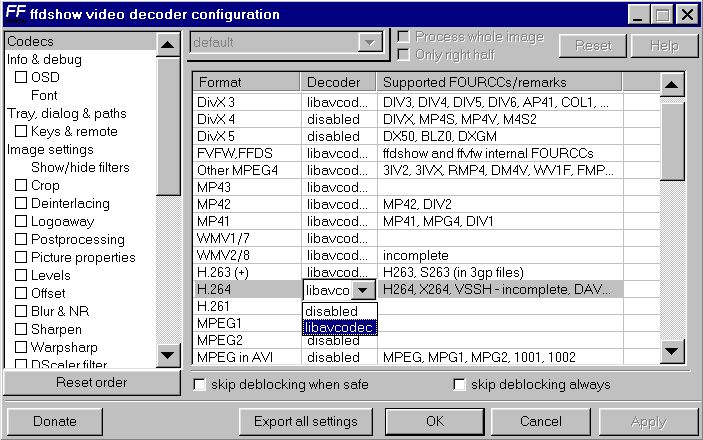The width and height of the screenshot is (703, 440).
Task: Toggle the Warpsharp checkbox
Action: pos(21,347)
